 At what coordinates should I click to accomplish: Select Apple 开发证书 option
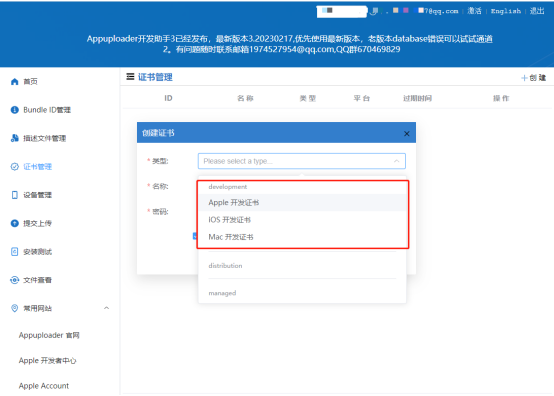click(302, 202)
